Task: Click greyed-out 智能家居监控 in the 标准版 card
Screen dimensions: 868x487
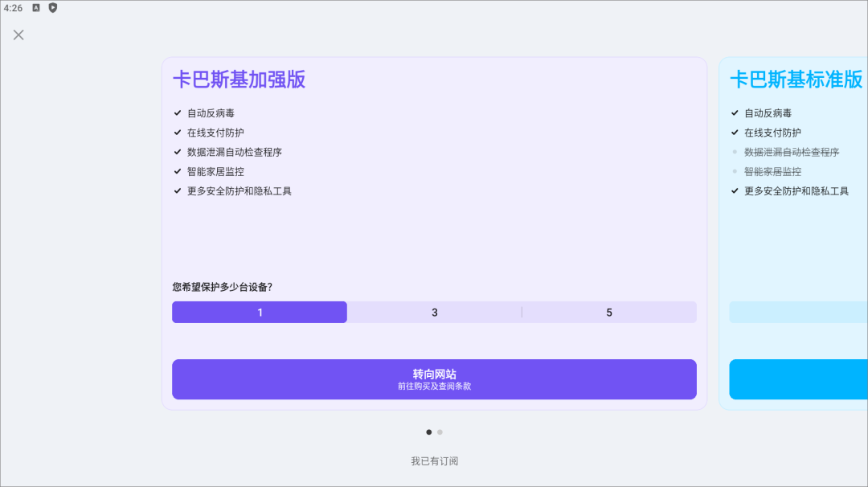Action: point(772,171)
